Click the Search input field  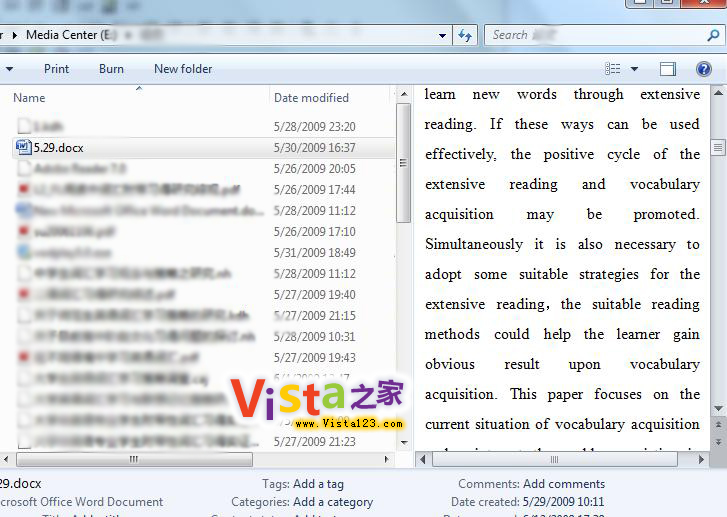(595, 35)
